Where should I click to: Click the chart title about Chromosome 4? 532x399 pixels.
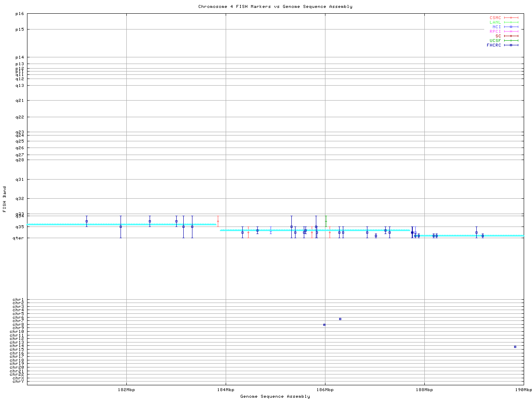[275, 7]
